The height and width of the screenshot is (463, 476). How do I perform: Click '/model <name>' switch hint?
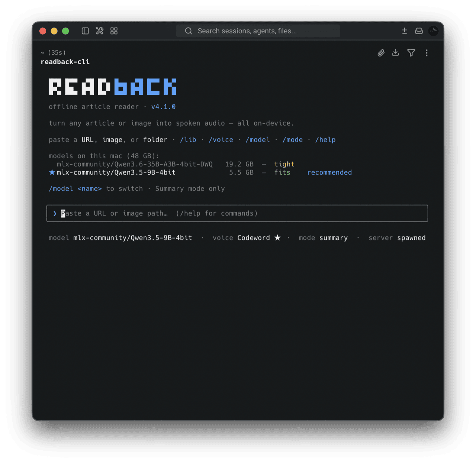click(75, 189)
